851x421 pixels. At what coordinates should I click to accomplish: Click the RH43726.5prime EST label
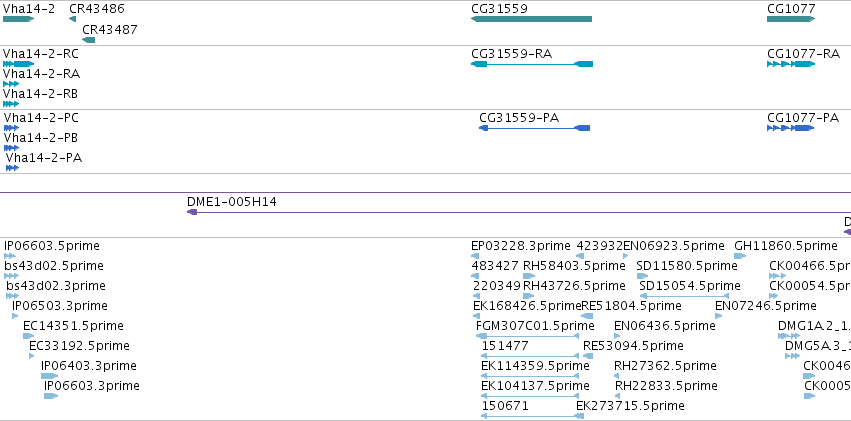tap(574, 285)
